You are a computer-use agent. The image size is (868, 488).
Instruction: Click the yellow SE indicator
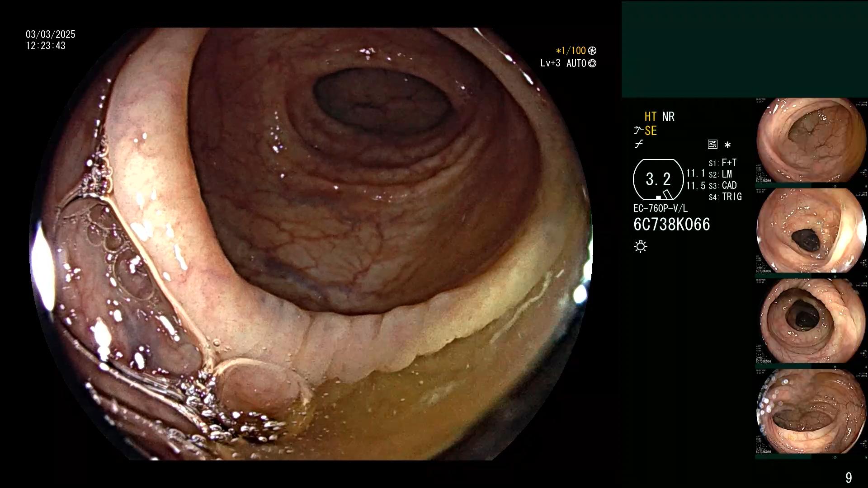(651, 131)
